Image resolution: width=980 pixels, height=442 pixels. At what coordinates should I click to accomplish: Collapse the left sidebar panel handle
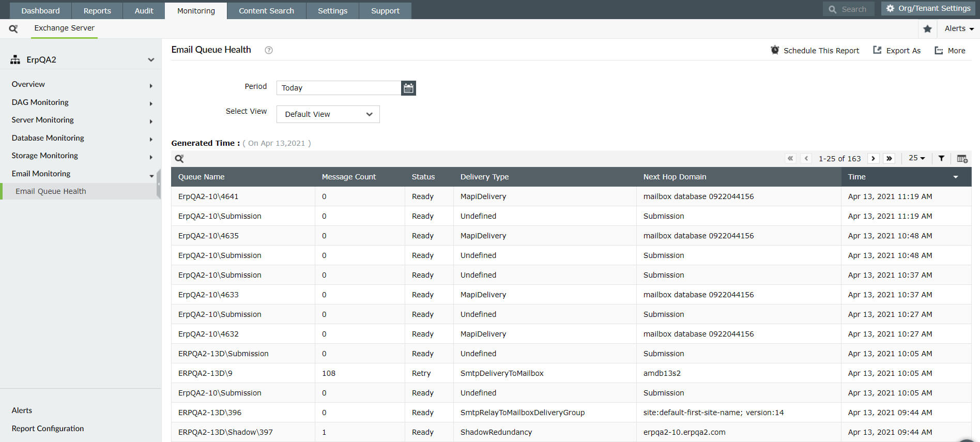(x=159, y=184)
